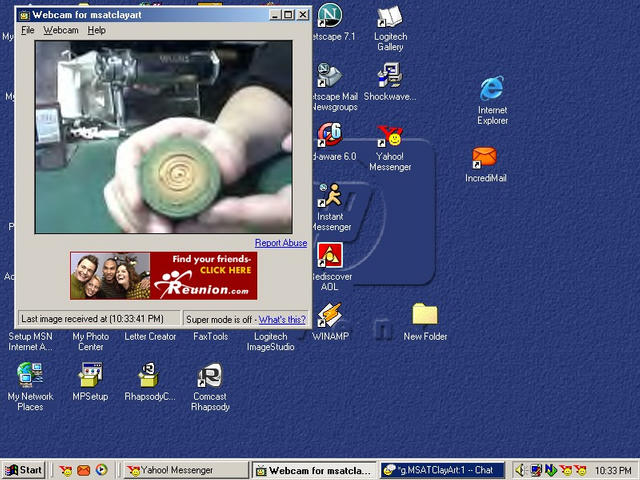This screenshot has height=480, width=640.
Task: Click the Logitech ImageStudio label
Action: pyautogui.click(x=270, y=342)
